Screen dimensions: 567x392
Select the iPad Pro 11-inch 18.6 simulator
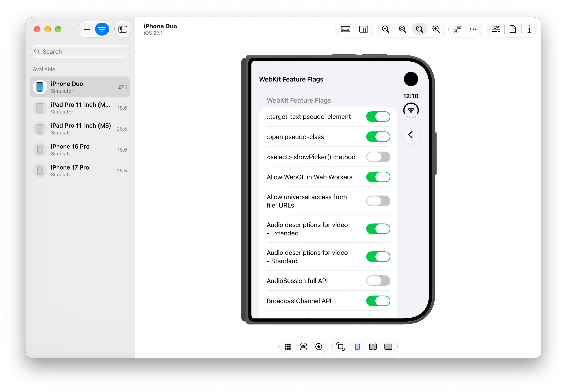(x=80, y=108)
